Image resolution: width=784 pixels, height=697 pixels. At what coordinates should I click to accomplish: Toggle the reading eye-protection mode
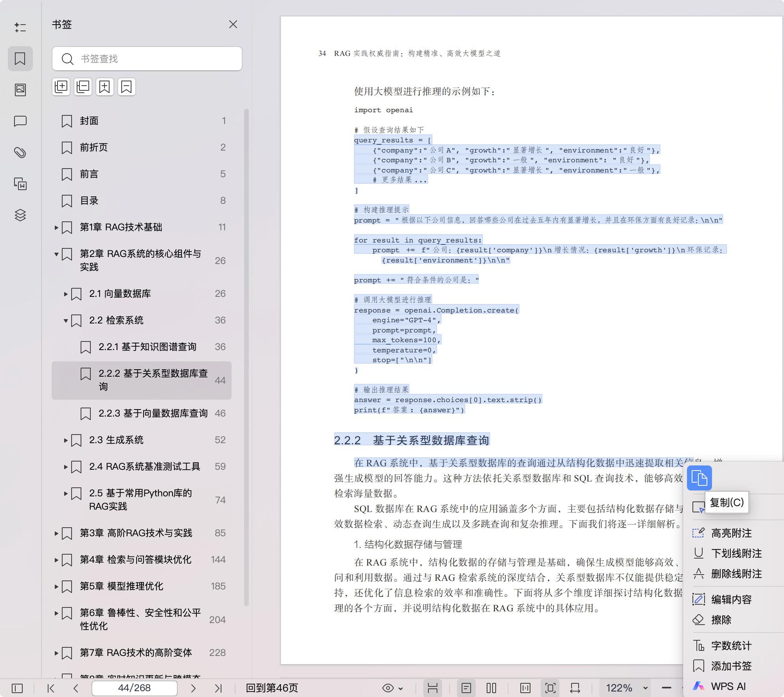click(x=387, y=687)
